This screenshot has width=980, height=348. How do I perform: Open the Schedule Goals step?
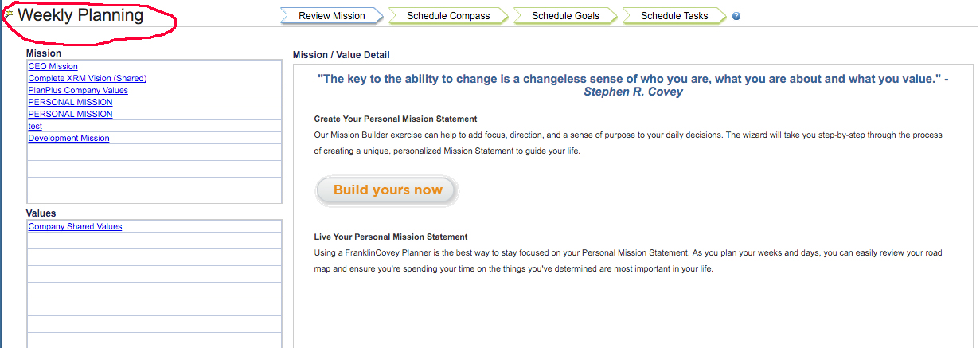(x=565, y=16)
